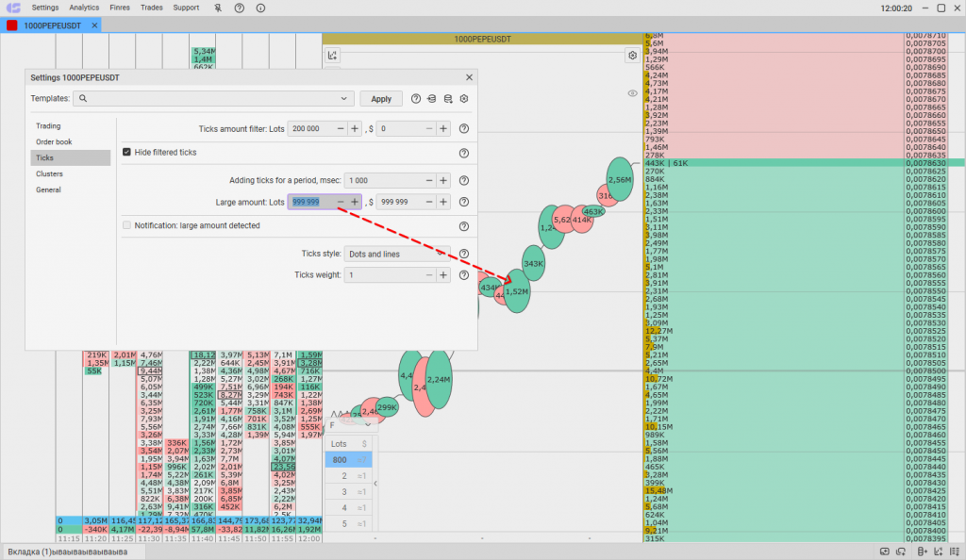Click the import template icon

click(x=432, y=98)
